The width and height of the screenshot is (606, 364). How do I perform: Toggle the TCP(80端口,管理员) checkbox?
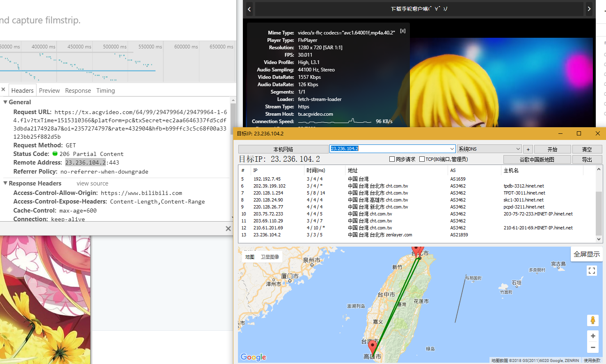click(x=422, y=159)
